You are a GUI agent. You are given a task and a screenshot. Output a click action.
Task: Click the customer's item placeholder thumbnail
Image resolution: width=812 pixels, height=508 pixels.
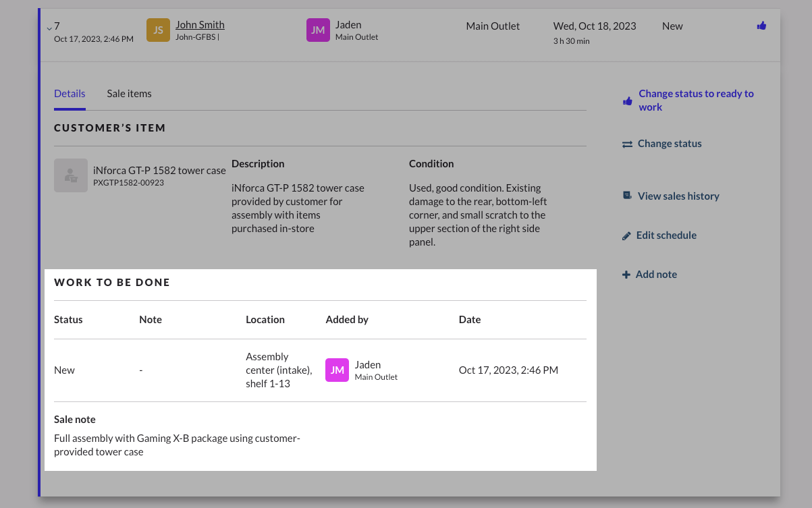click(x=71, y=175)
